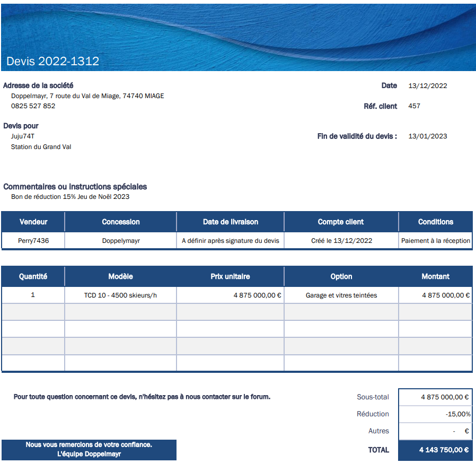Click the unit price cell "4 875 000,00 €"
This screenshot has height=463, width=476.
coord(231,295)
